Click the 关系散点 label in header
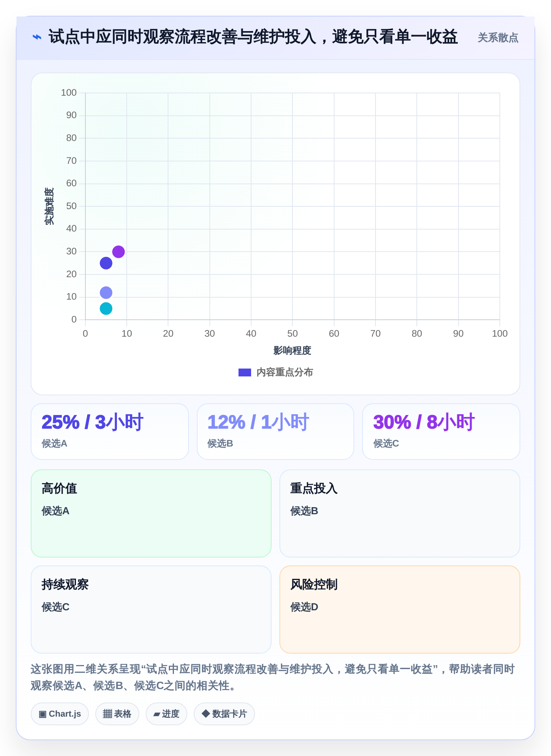 pyautogui.click(x=498, y=38)
